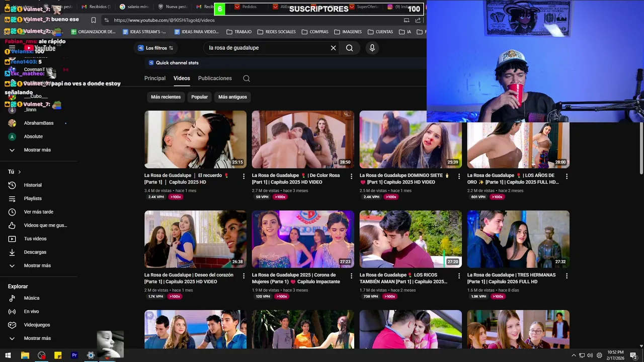Expand Mostrar más under Tú section
The image size is (644, 362).
tap(38, 265)
